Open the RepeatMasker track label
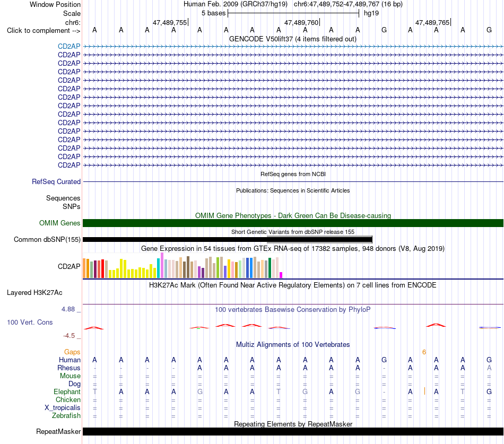The image size is (504, 444). click(58, 431)
